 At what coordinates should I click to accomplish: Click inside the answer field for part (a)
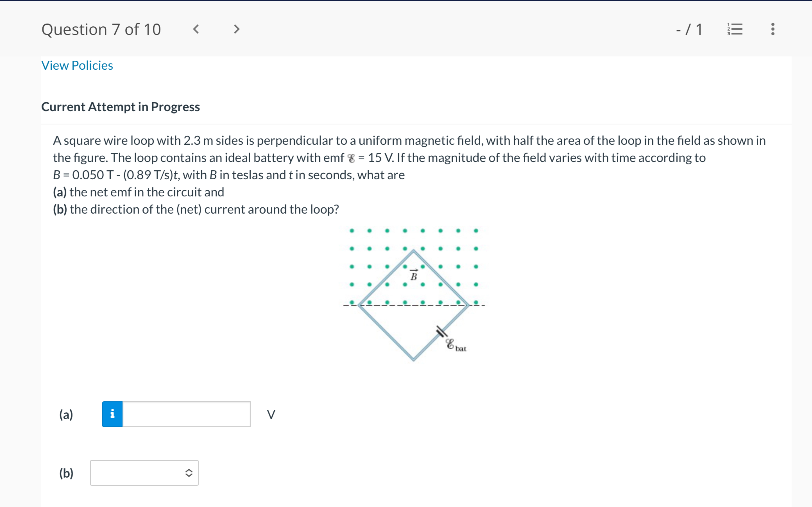click(186, 415)
